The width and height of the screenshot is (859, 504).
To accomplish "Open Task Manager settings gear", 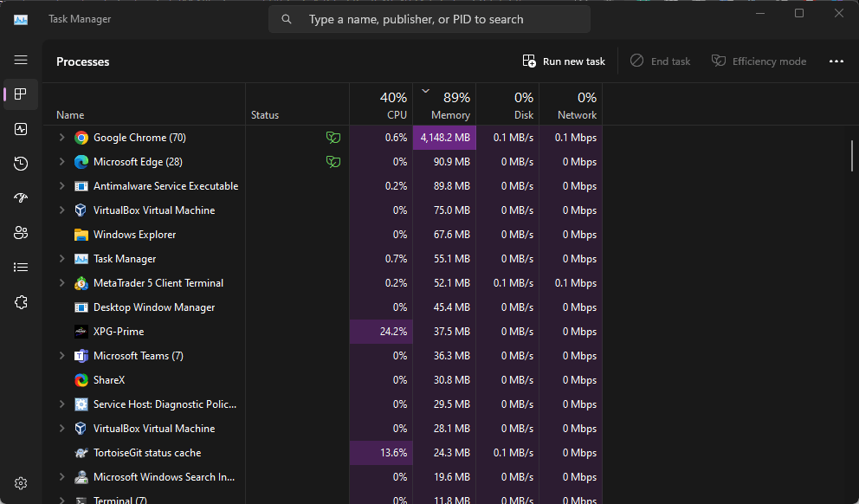I will [x=21, y=483].
